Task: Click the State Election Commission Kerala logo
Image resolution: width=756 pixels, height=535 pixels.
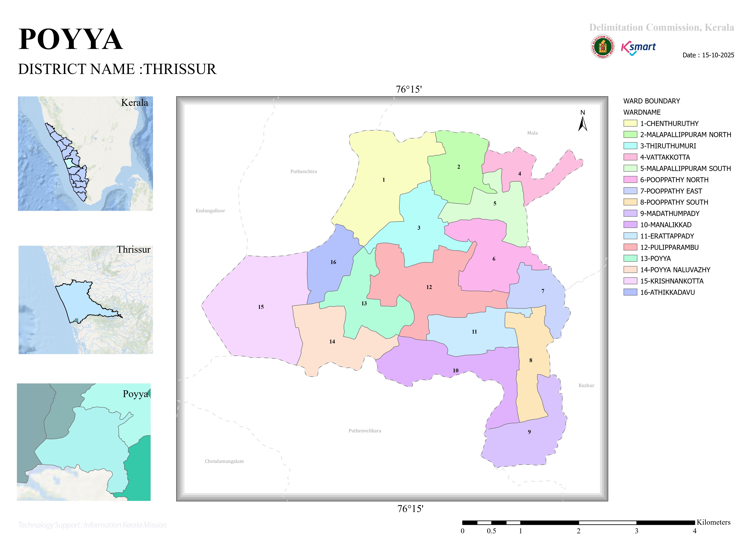Action: [x=602, y=47]
